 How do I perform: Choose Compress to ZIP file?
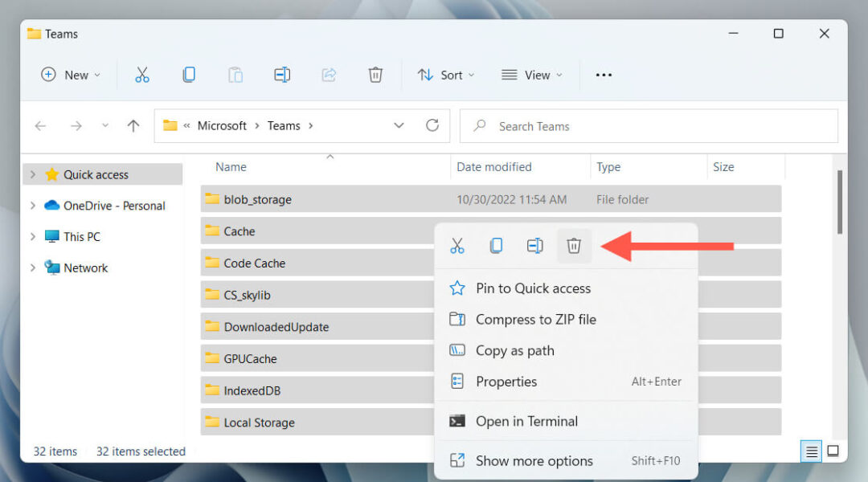(x=534, y=319)
